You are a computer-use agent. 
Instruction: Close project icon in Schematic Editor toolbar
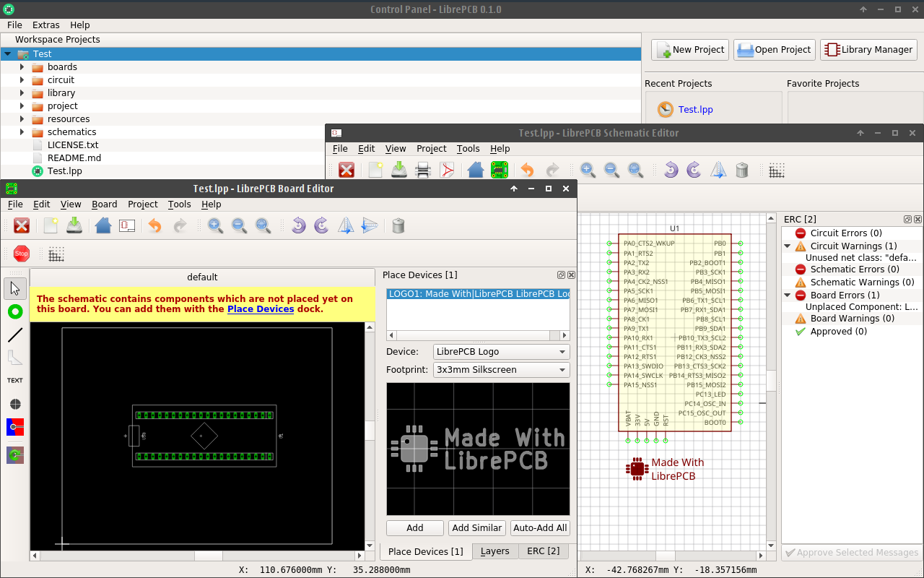346,170
